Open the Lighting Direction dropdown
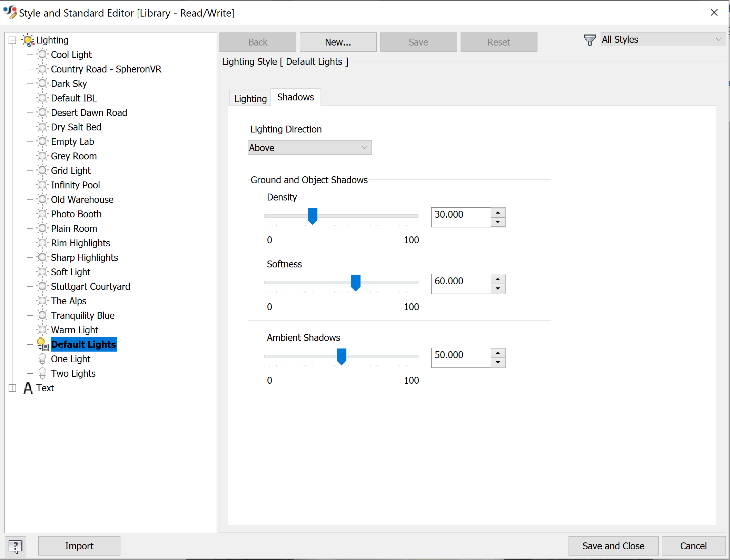Image resolution: width=730 pixels, height=560 pixels. click(x=309, y=148)
